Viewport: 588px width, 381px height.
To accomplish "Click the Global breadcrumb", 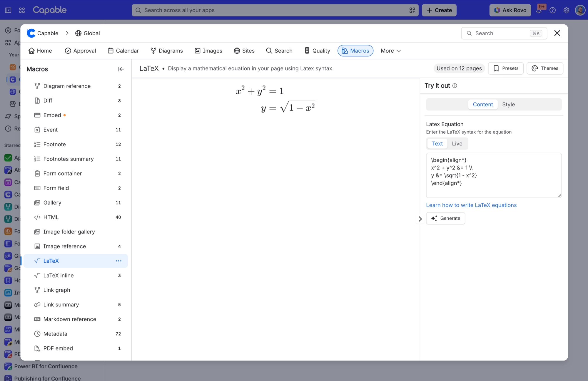I will 87,33.
